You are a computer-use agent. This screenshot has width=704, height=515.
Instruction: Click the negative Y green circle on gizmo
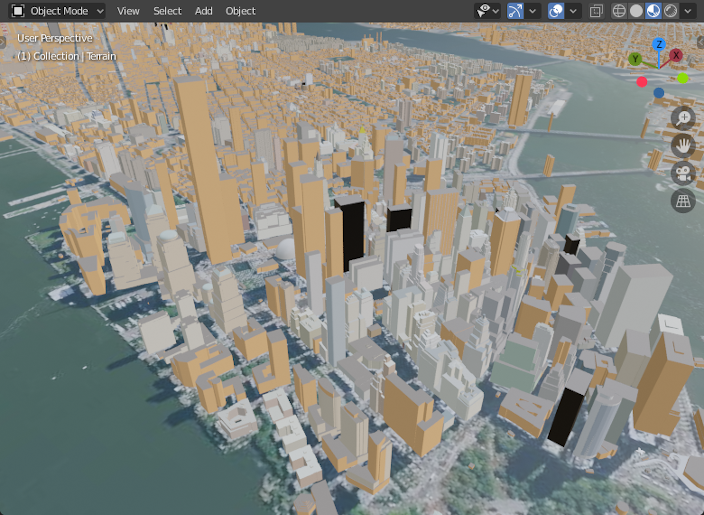click(683, 78)
